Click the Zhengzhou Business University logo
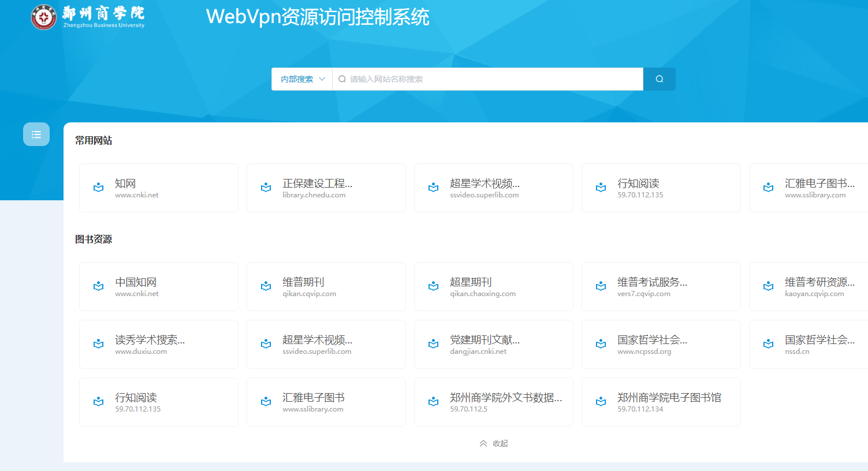The width and height of the screenshot is (868, 471). click(x=88, y=17)
